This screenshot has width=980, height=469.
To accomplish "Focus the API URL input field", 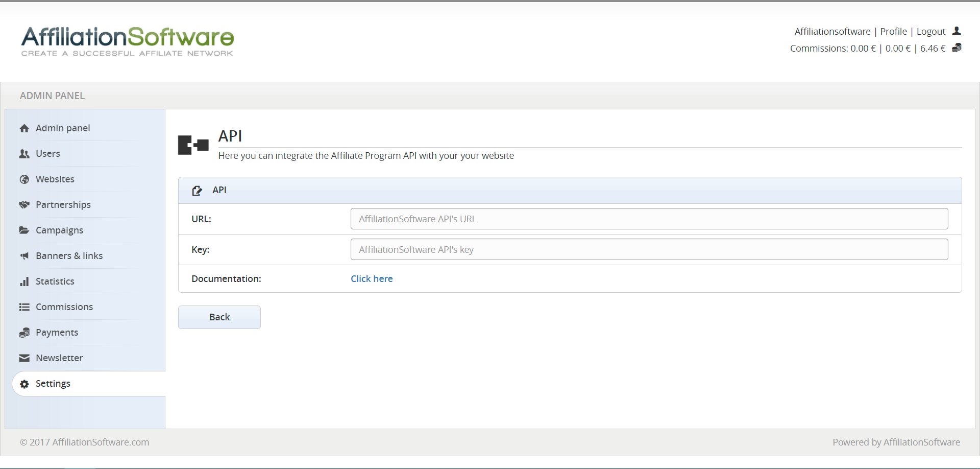I will click(649, 219).
